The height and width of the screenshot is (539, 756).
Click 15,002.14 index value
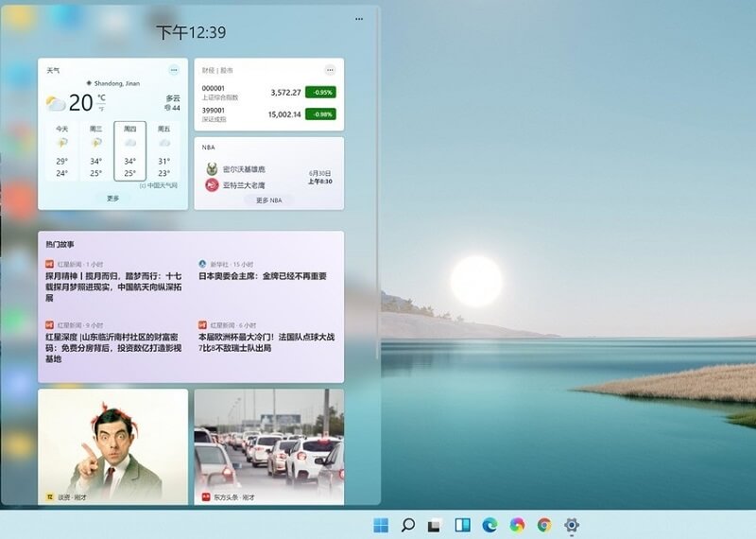point(284,114)
